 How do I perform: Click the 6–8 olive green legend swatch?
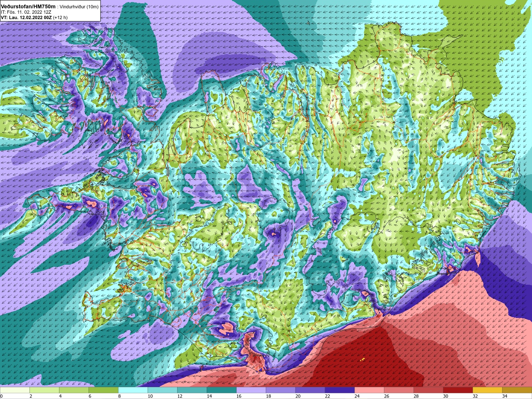pyautogui.click(x=103, y=390)
